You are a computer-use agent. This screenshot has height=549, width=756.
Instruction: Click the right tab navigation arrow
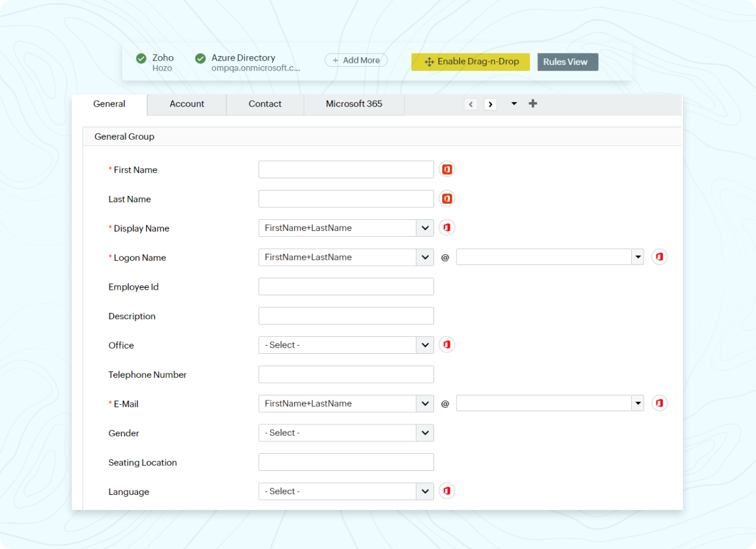[490, 104]
